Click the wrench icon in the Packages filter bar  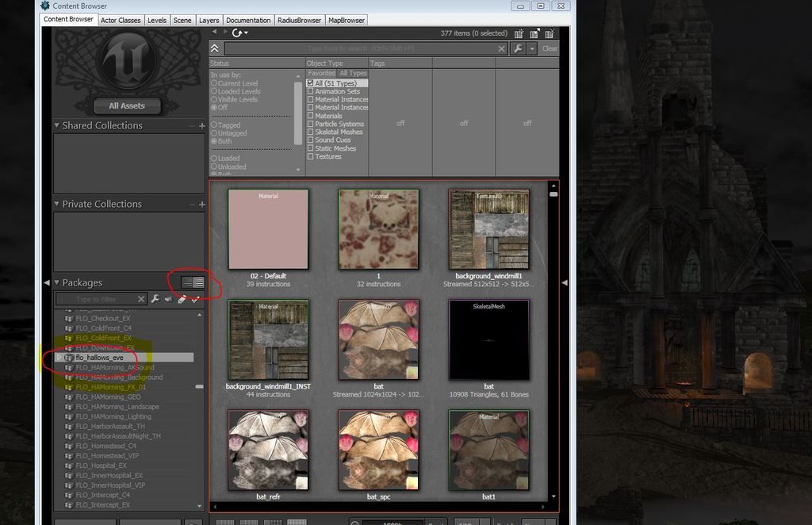point(155,299)
